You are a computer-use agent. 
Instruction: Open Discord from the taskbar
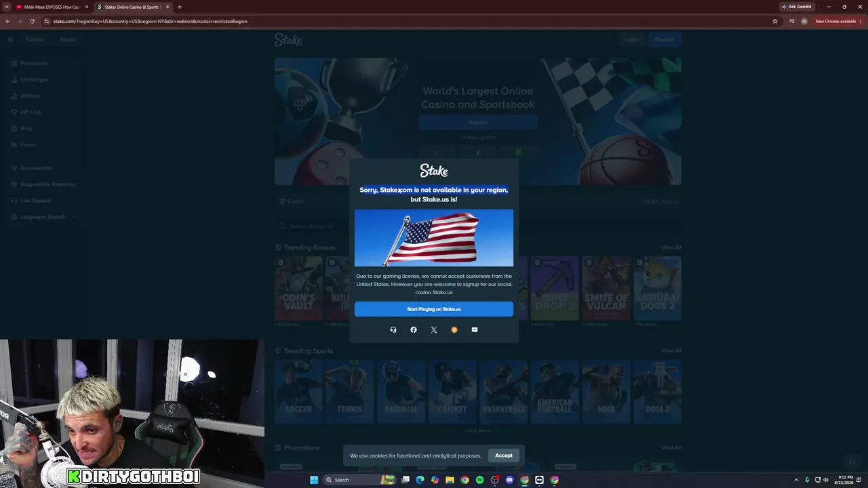click(510, 480)
